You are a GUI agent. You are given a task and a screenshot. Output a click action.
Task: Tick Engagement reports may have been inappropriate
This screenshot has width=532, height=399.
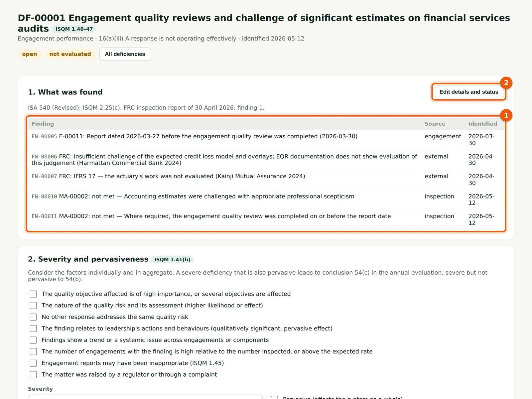[x=33, y=363]
